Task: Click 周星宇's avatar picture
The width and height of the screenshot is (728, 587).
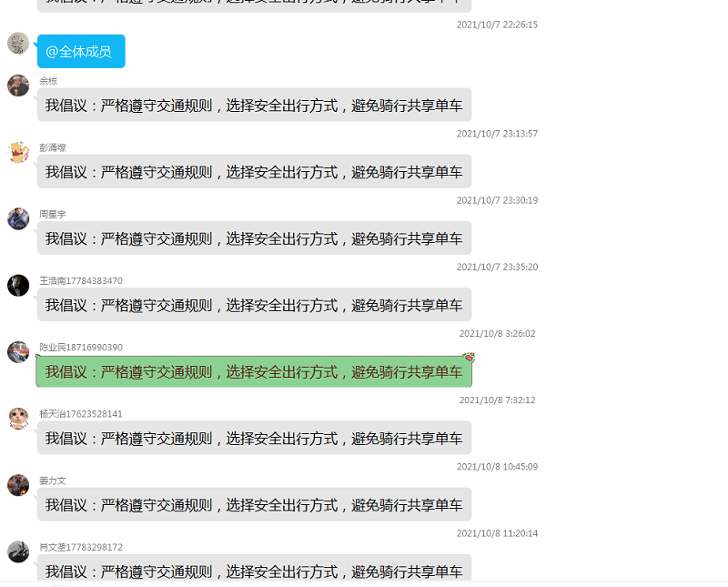Action: (18, 218)
